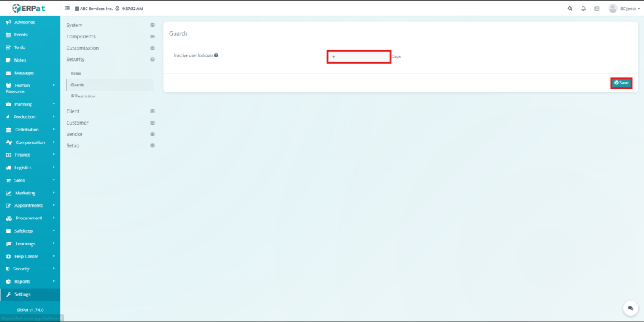The image size is (644, 322).
Task: Open the chat bubble icon
Action: click(630, 308)
